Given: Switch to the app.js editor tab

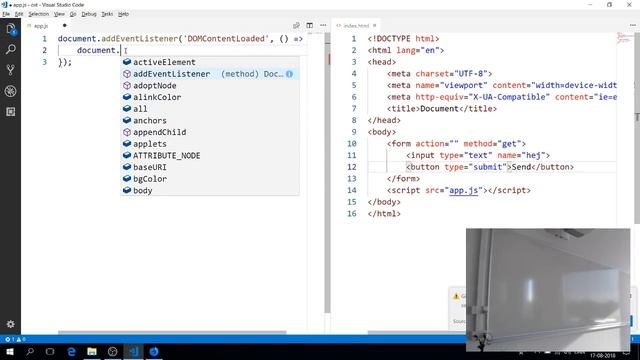Looking at the screenshot, I should [x=41, y=26].
